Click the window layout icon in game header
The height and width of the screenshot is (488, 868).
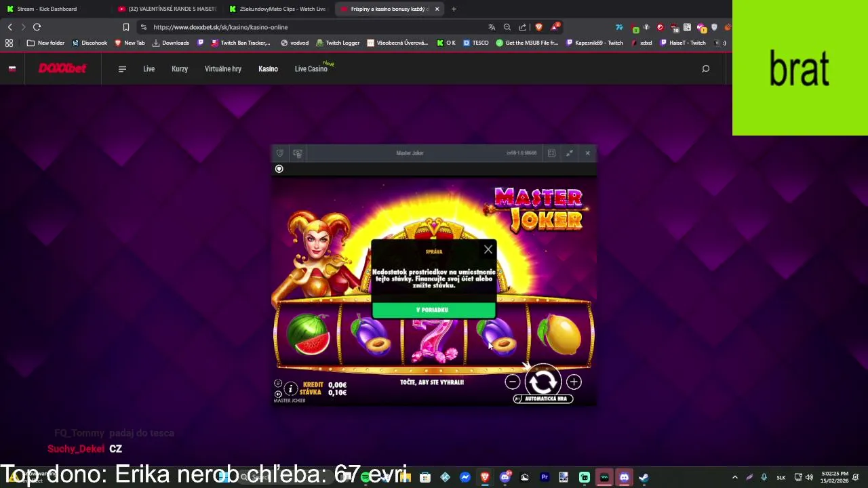click(x=551, y=153)
